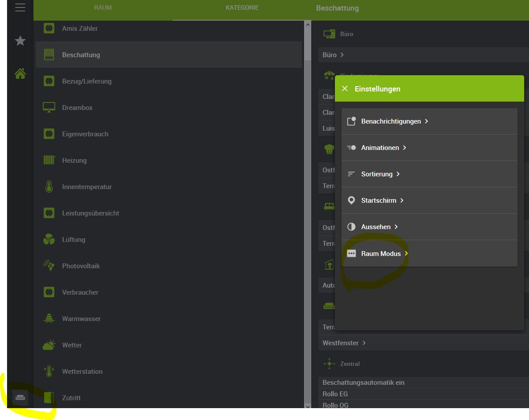
Task: Switch to the KATEGORIE tab
Action: 242,8
